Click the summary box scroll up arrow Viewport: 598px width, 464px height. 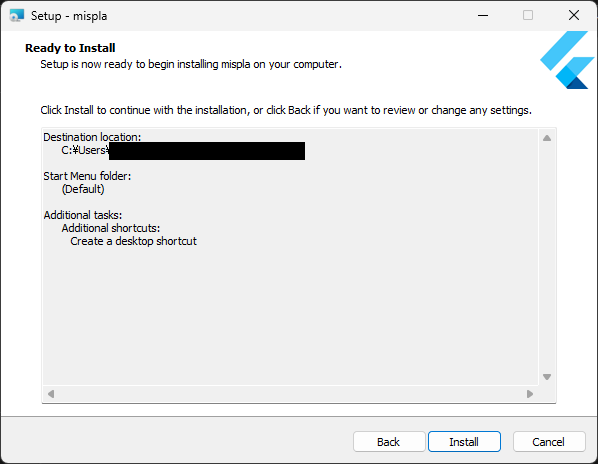(x=547, y=138)
